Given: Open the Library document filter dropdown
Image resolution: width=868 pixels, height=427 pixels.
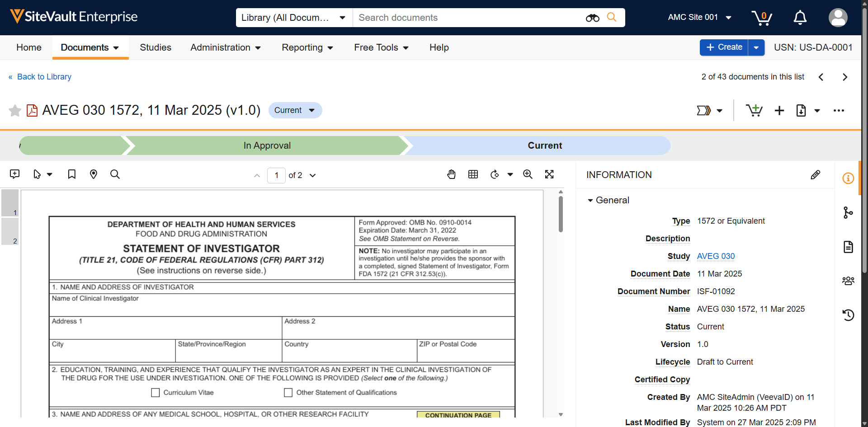Looking at the screenshot, I should (x=293, y=18).
